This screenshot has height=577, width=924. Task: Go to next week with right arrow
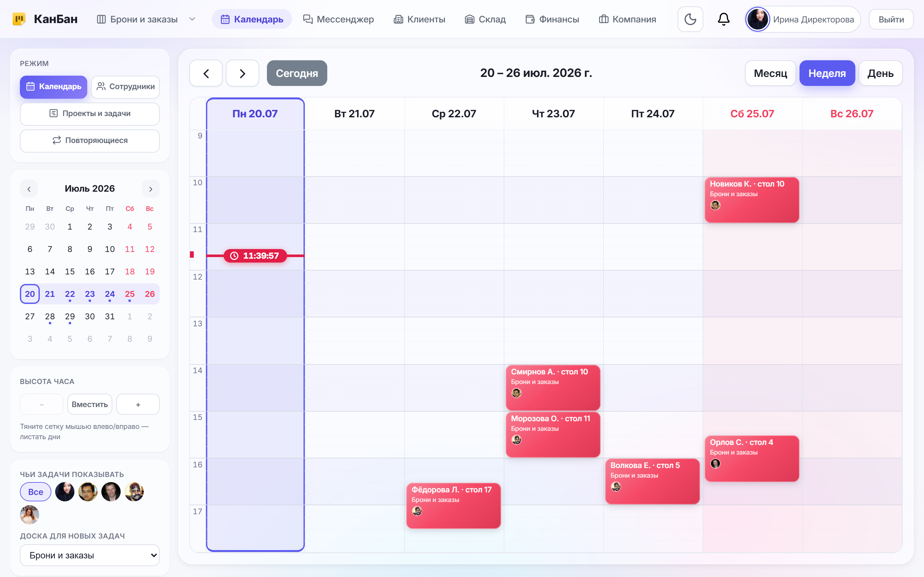point(243,73)
